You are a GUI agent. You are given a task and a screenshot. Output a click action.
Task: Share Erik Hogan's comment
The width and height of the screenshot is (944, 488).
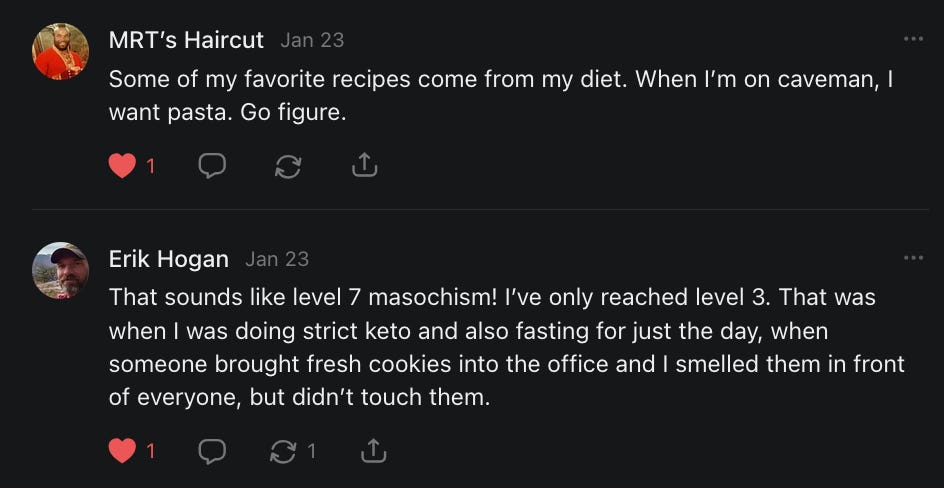(373, 451)
